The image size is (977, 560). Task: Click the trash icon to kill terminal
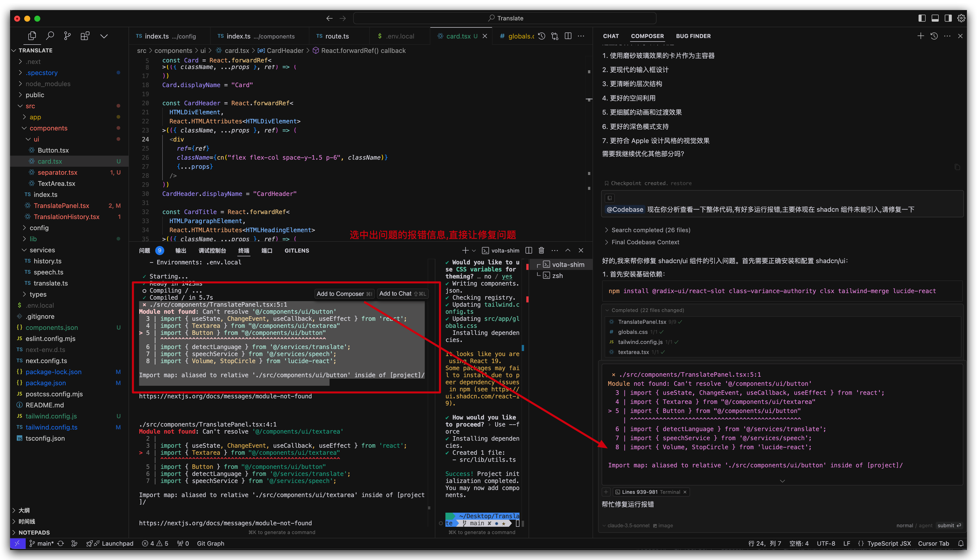click(x=541, y=250)
